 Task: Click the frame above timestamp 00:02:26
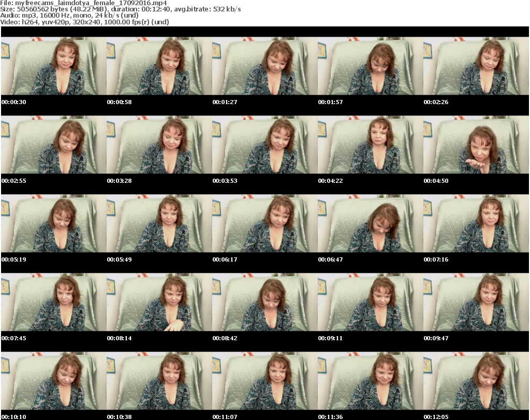click(x=476, y=66)
